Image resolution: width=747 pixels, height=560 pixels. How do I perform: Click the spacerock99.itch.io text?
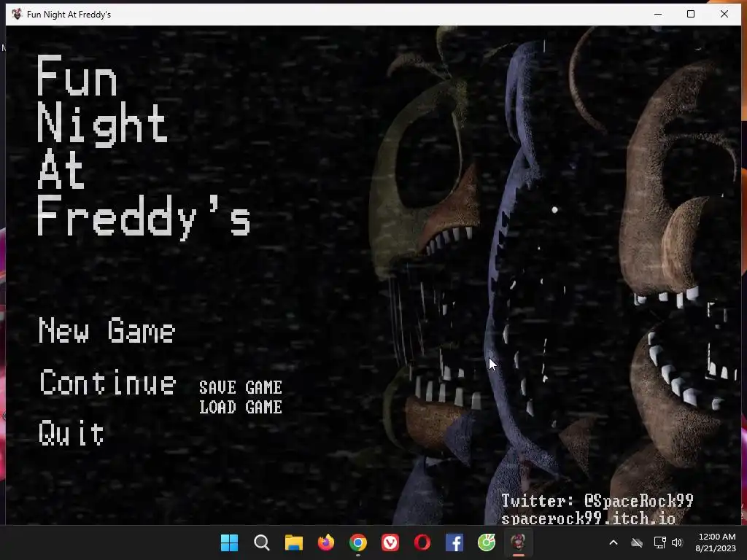588,518
